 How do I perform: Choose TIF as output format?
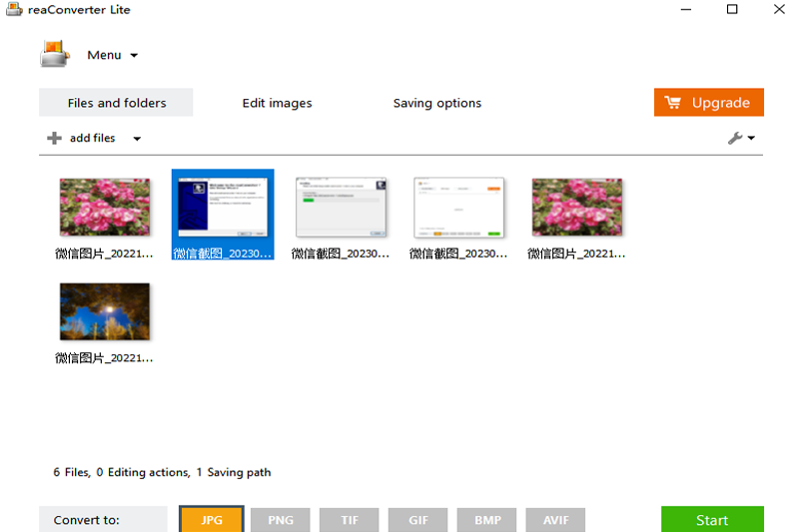click(349, 520)
